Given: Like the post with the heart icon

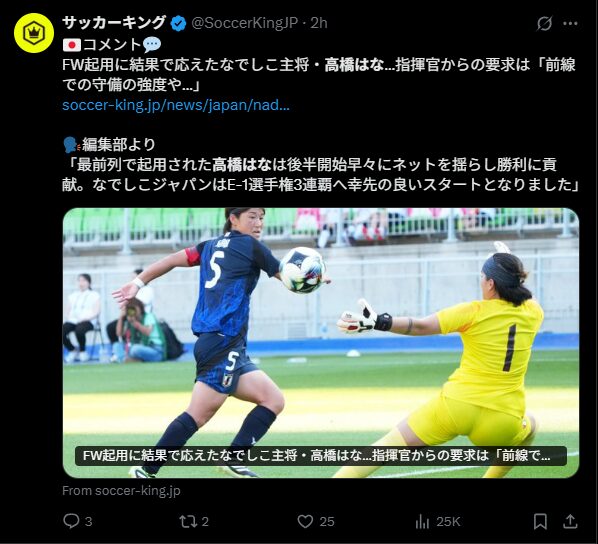Looking at the screenshot, I should tap(305, 521).
